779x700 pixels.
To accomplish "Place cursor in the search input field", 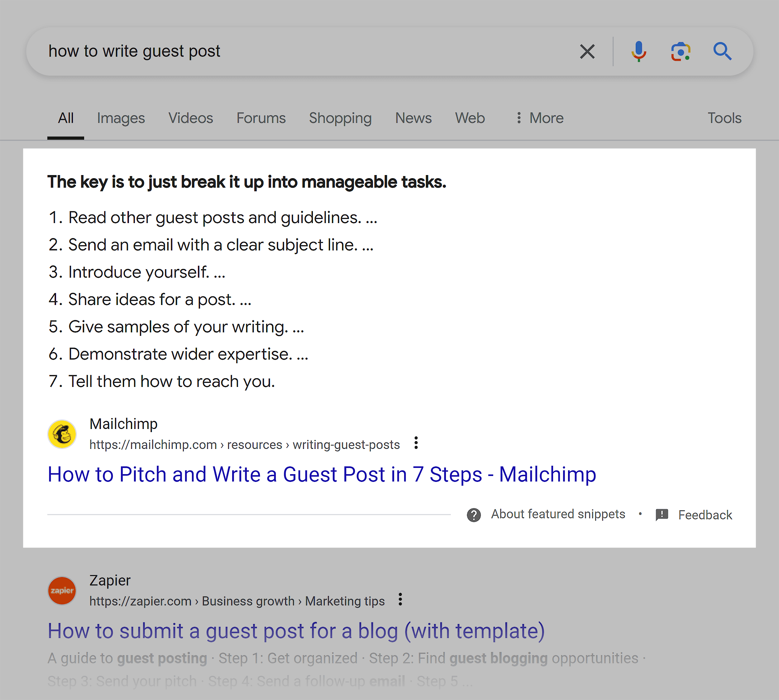I will click(x=269, y=51).
